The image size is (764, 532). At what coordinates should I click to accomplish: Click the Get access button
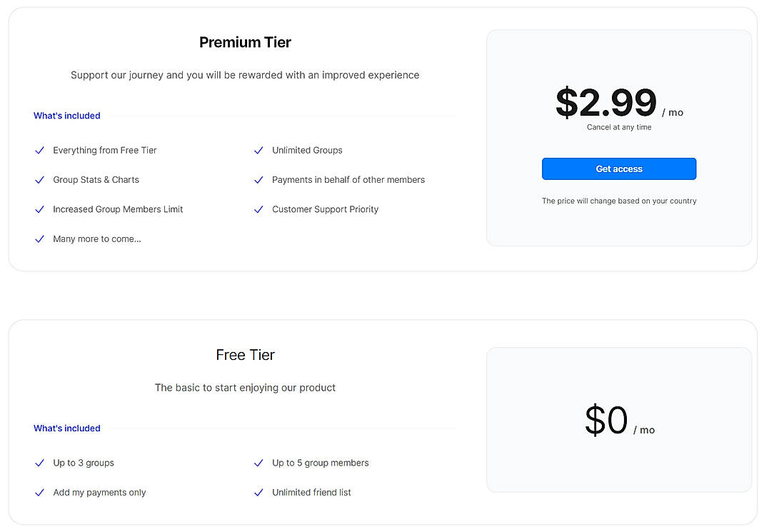(x=618, y=169)
